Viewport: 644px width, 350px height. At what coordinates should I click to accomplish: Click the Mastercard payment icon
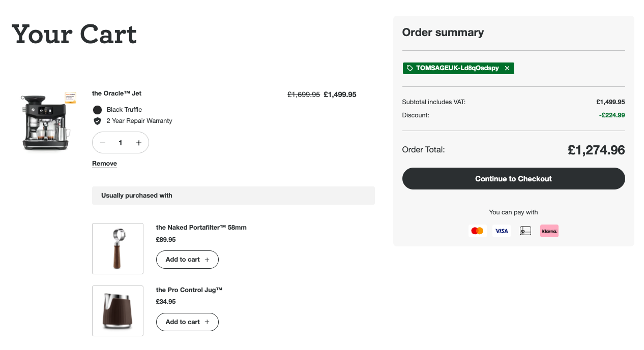tap(477, 231)
